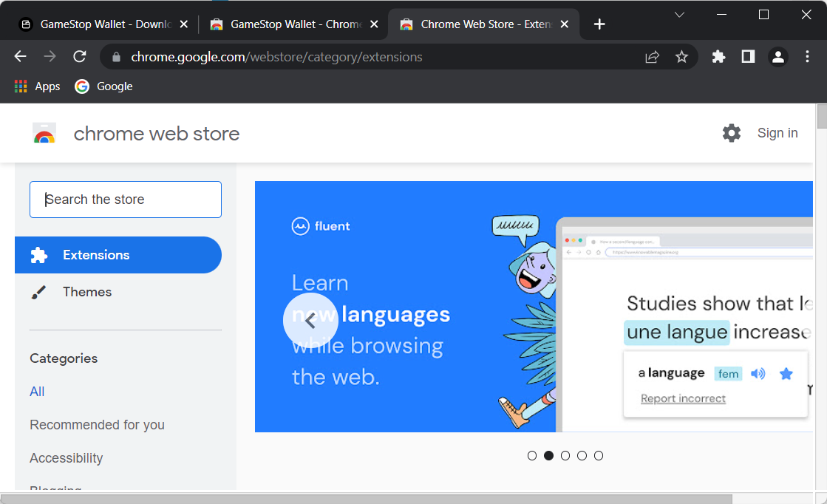This screenshot has width=827, height=504.
Task: Open the Recommended for you category
Action: [x=97, y=424]
